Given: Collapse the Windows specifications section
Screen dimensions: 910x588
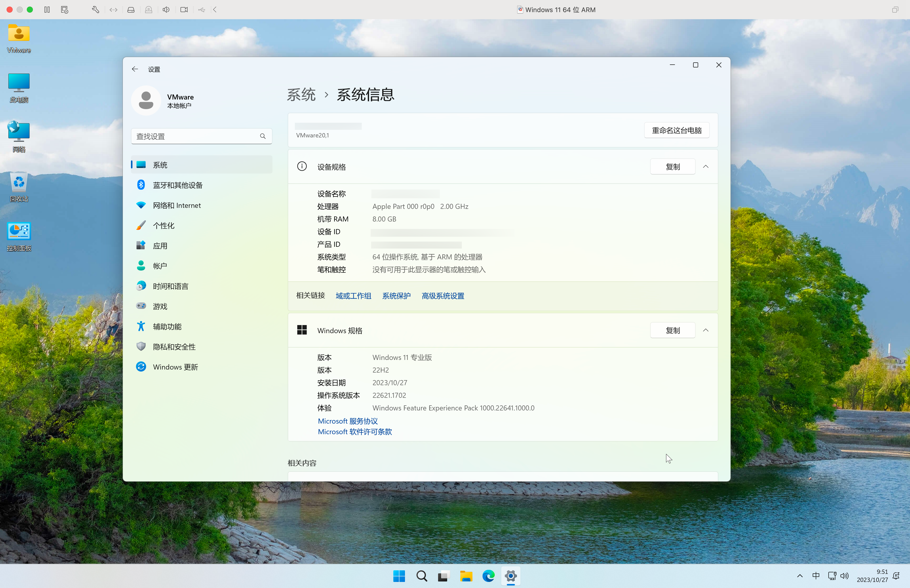Looking at the screenshot, I should coord(705,330).
